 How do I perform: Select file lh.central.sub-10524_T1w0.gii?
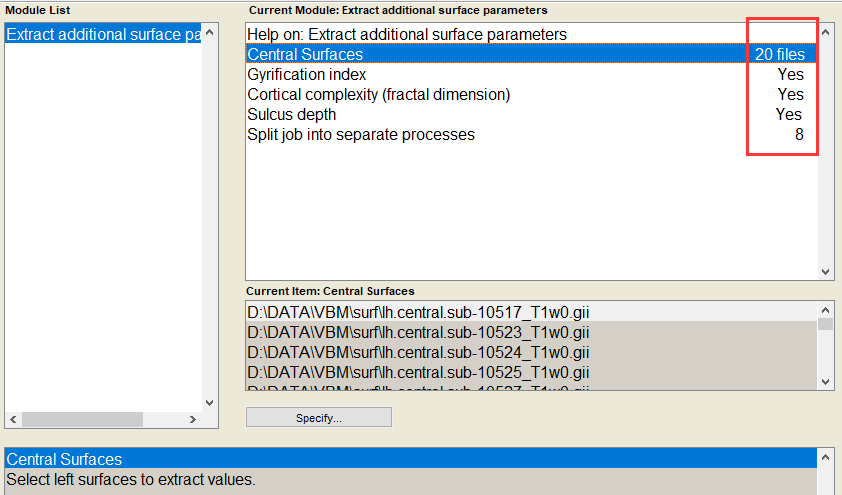tap(532, 352)
